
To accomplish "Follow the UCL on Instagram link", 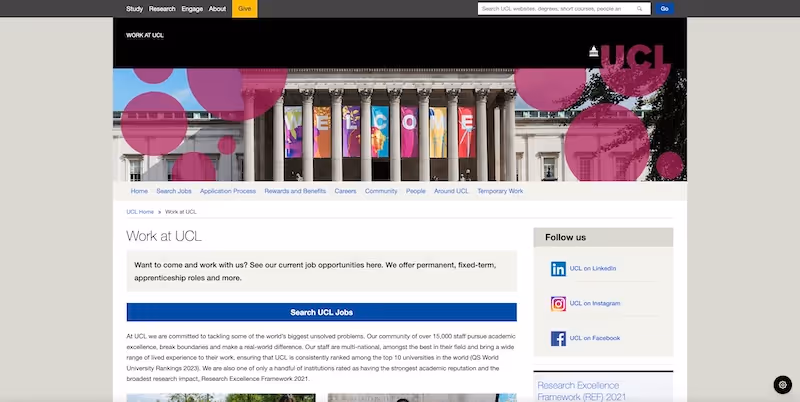I will (x=595, y=304).
